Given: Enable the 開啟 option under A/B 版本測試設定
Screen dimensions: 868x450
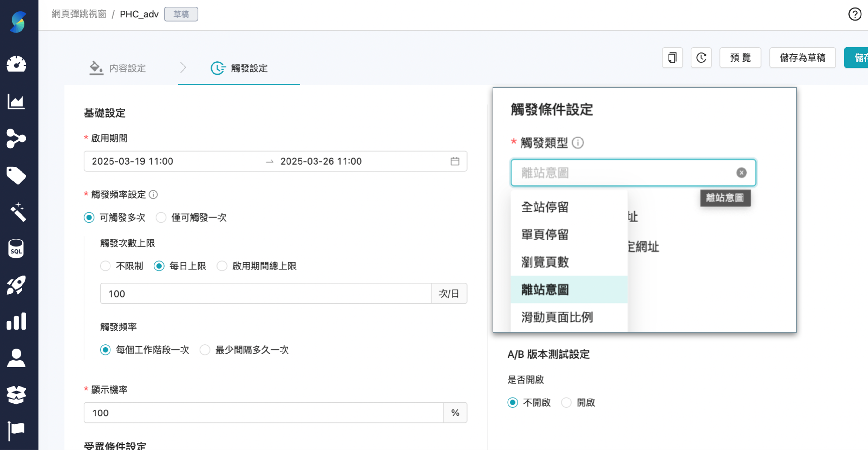Looking at the screenshot, I should coord(566,402).
